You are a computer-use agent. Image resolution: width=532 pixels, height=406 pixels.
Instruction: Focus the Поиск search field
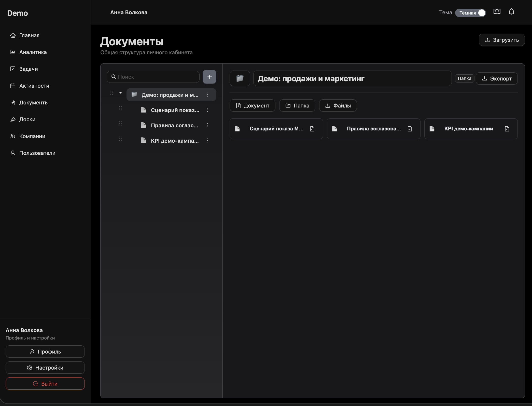coord(153,77)
